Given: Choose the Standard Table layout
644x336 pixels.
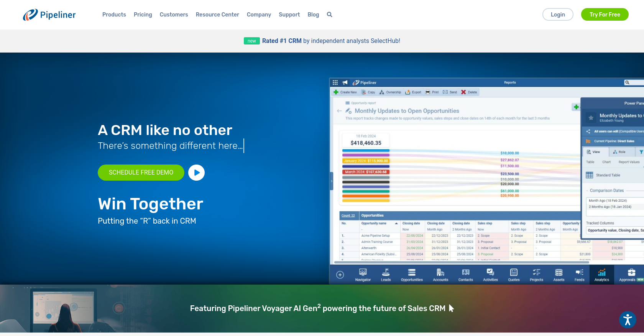Looking at the screenshot, I should pyautogui.click(x=603, y=175).
